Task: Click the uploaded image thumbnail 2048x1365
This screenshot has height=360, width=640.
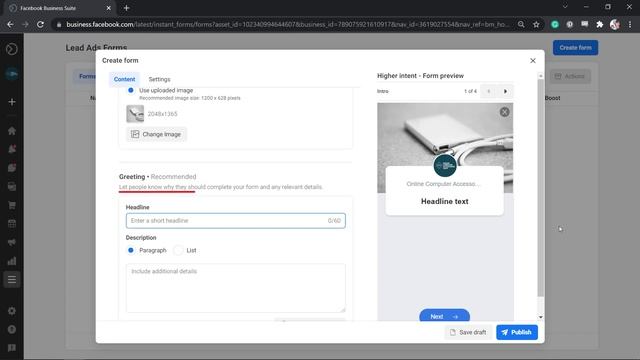Action: 135,114
